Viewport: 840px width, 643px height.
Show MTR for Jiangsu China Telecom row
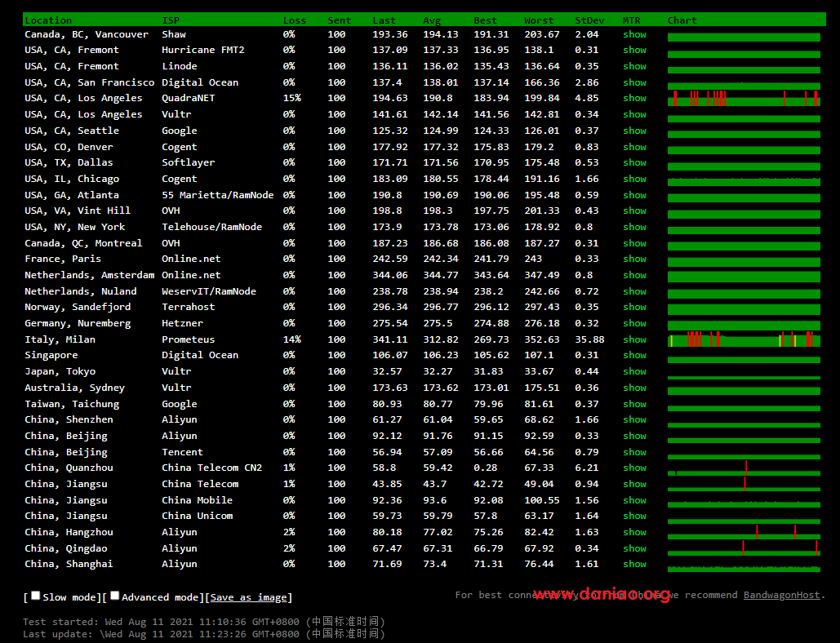pyautogui.click(x=635, y=484)
